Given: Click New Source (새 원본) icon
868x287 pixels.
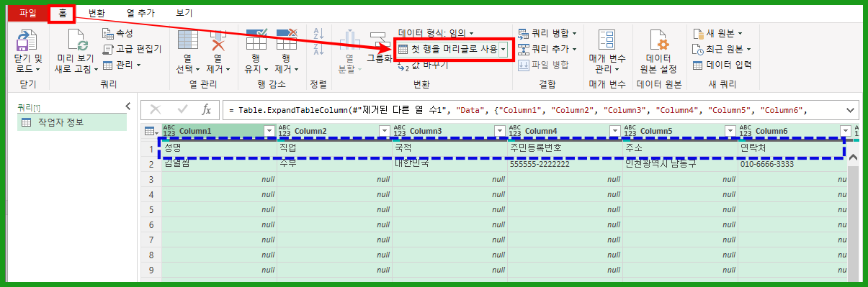Looking at the screenshot, I should pos(698,33).
